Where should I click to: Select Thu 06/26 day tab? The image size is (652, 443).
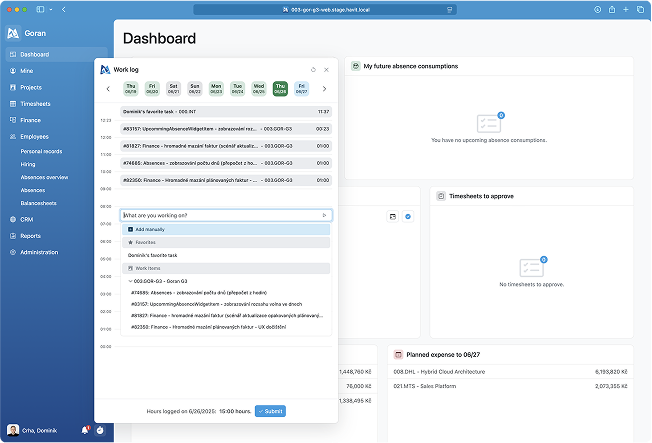280,89
